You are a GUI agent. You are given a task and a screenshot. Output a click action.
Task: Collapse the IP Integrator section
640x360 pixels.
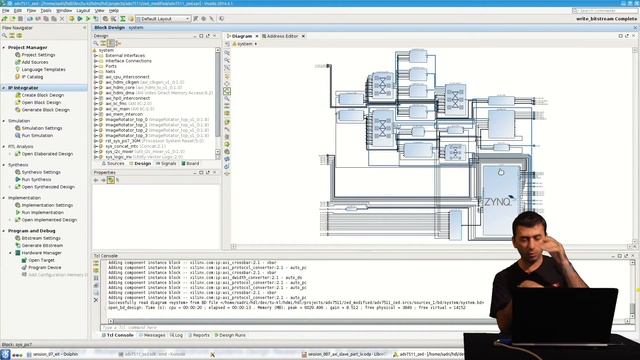[4, 88]
